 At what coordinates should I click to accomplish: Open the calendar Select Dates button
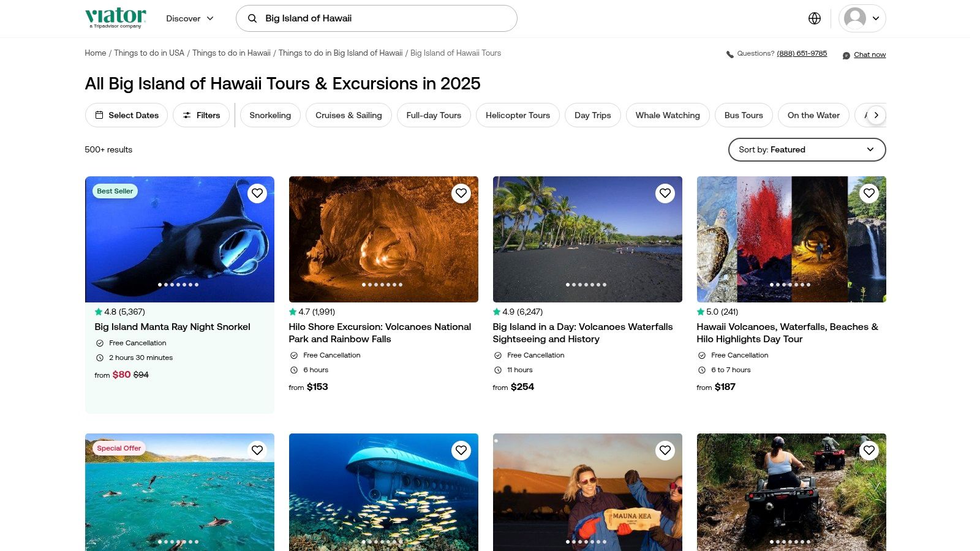[x=126, y=115]
